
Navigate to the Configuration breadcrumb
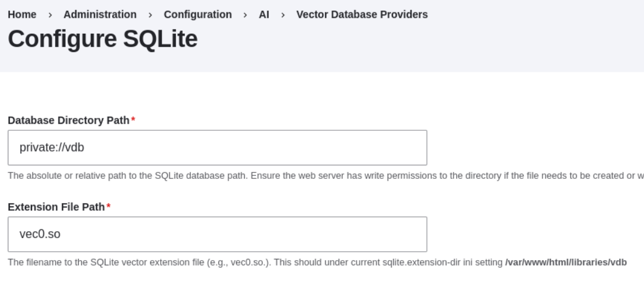pos(197,14)
